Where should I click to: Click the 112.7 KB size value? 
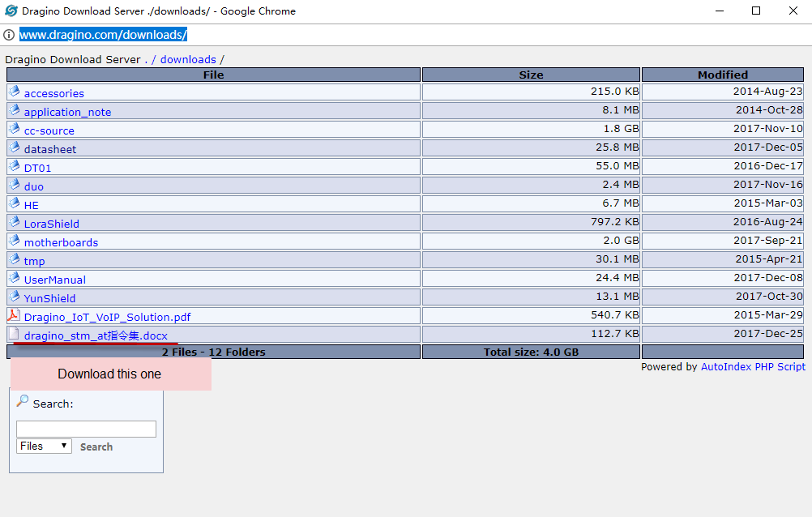615,334
